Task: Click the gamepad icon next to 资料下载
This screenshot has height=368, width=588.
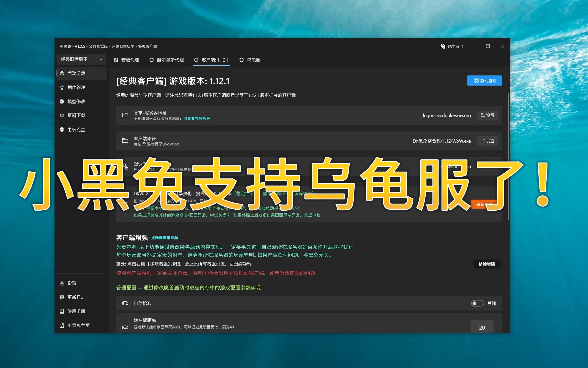Action: 62,115
